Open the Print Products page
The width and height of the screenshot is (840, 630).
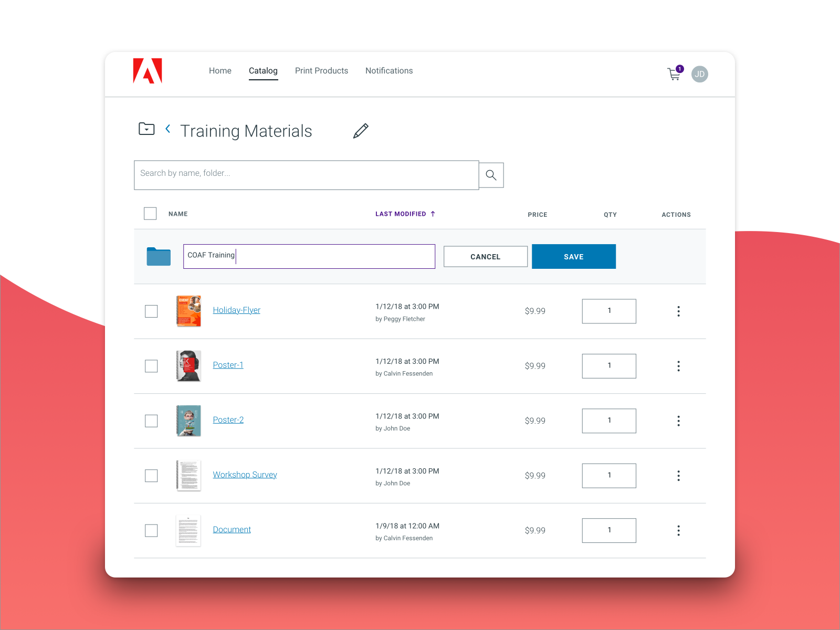click(x=321, y=71)
